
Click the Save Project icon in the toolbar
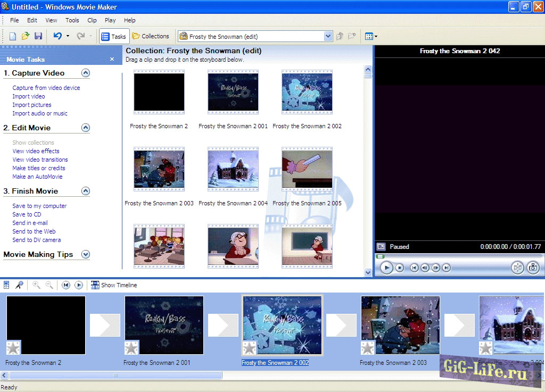coord(38,36)
